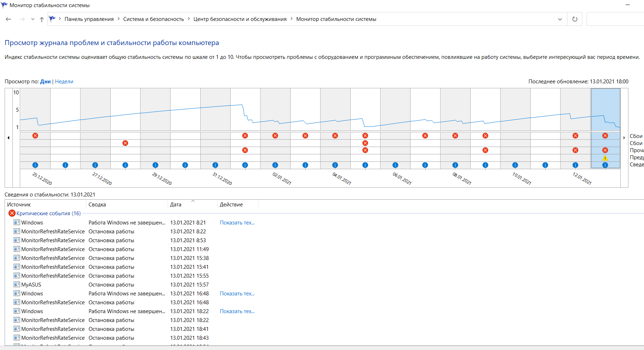644x350 pixels.
Task: Click the 25.12.2020 date label below the chart
Action: coord(42,178)
